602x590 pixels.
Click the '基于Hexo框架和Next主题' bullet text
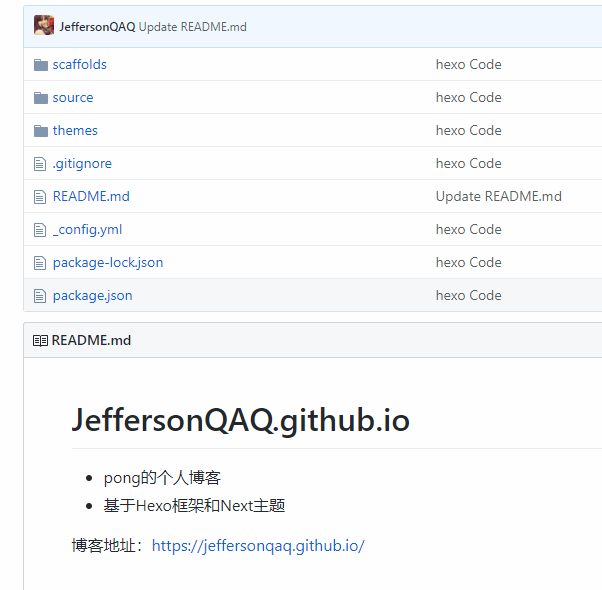tap(194, 506)
